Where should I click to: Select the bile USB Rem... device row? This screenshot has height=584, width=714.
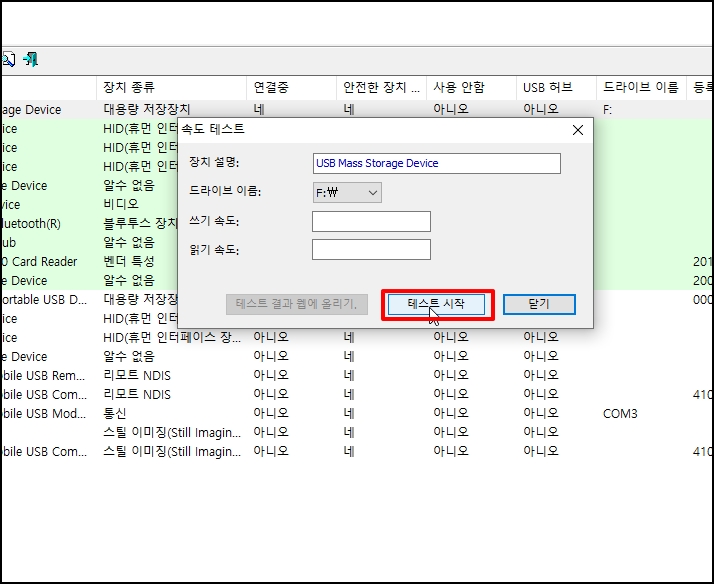(x=44, y=376)
